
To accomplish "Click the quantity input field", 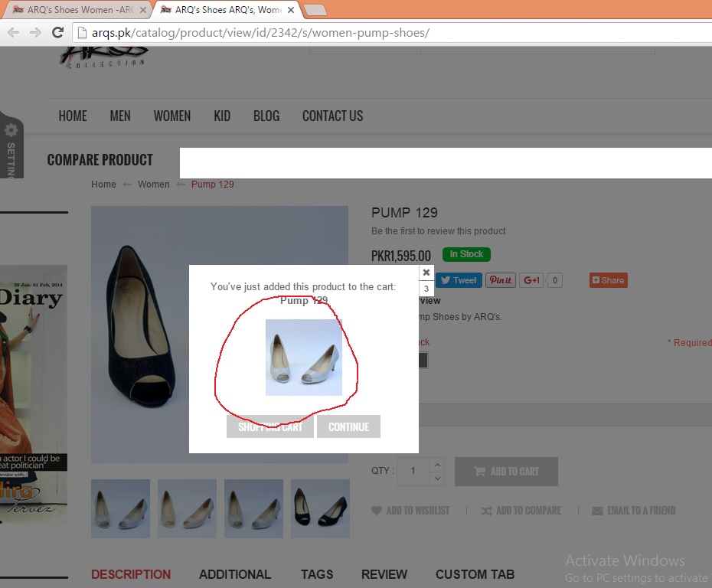I will [414, 471].
